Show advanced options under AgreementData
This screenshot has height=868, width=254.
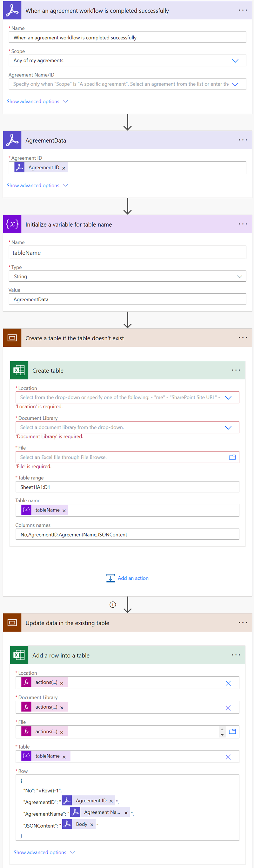point(37,185)
